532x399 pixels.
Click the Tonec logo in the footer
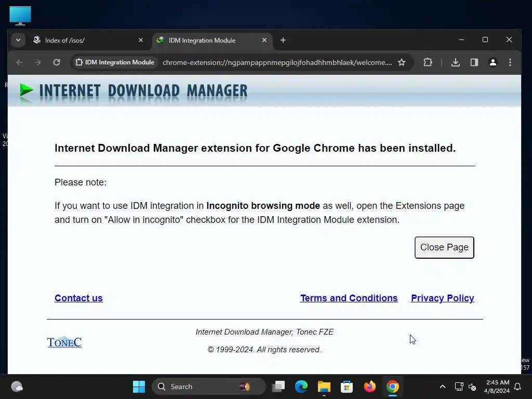pos(64,342)
